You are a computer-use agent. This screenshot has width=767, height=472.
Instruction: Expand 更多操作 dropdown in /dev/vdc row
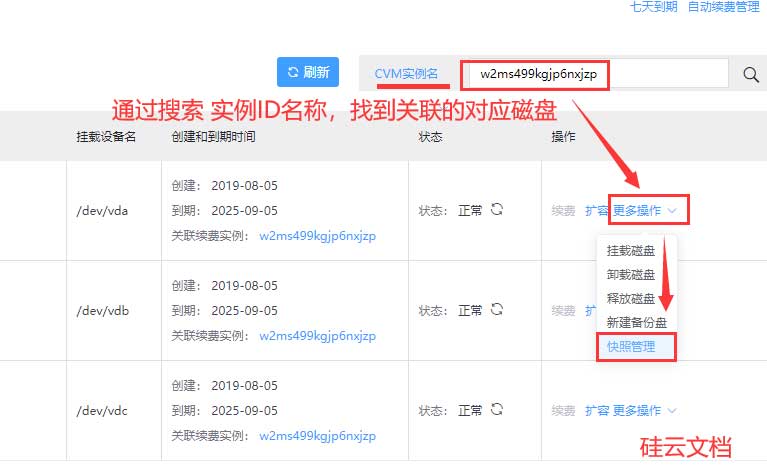645,410
